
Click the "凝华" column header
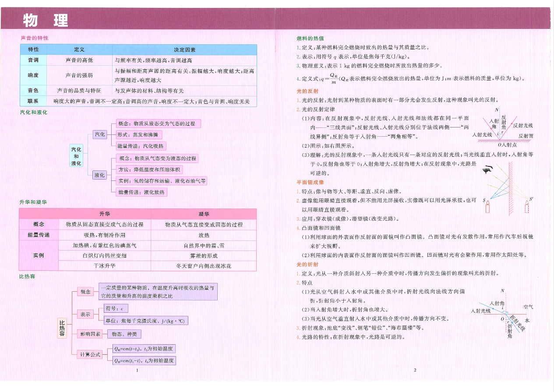(204, 214)
